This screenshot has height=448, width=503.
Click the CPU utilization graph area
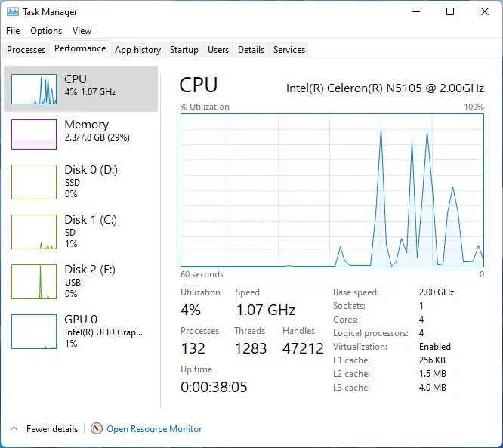pos(332,190)
